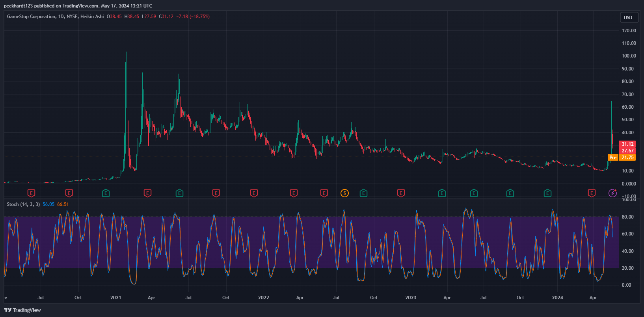644x317 pixels.
Task: Click the 120.00 price axis label
Action: (629, 30)
